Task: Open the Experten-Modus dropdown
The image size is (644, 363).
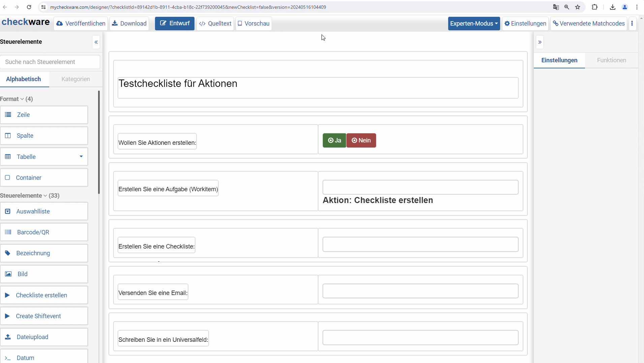Action: [x=473, y=24]
